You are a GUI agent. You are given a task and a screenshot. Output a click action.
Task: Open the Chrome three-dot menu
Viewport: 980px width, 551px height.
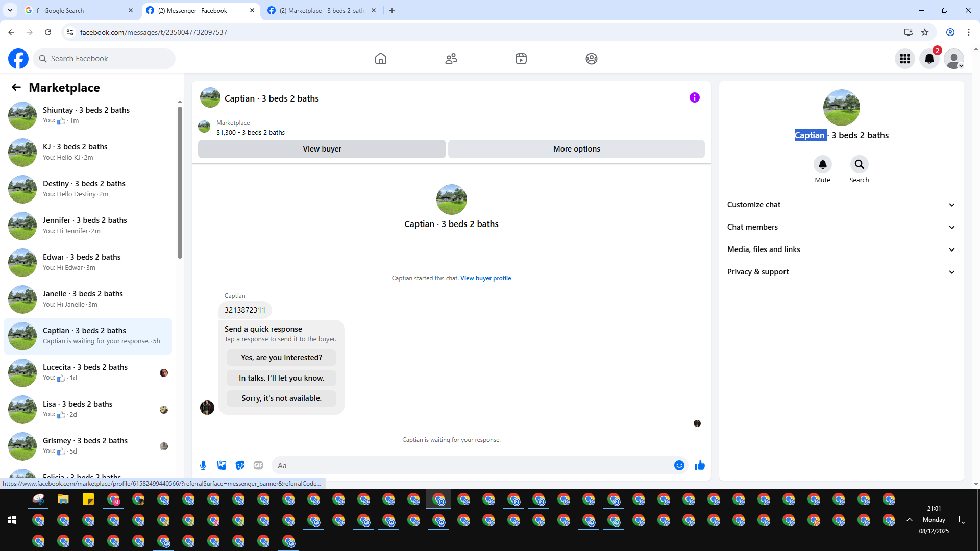pos(969,32)
